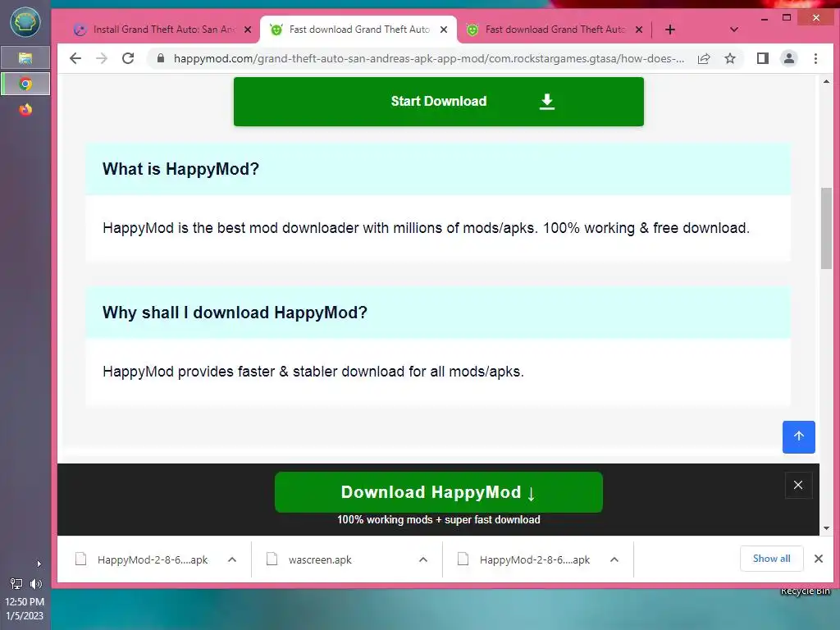Open a new tab with plus
The height and width of the screenshot is (630, 840).
670,30
